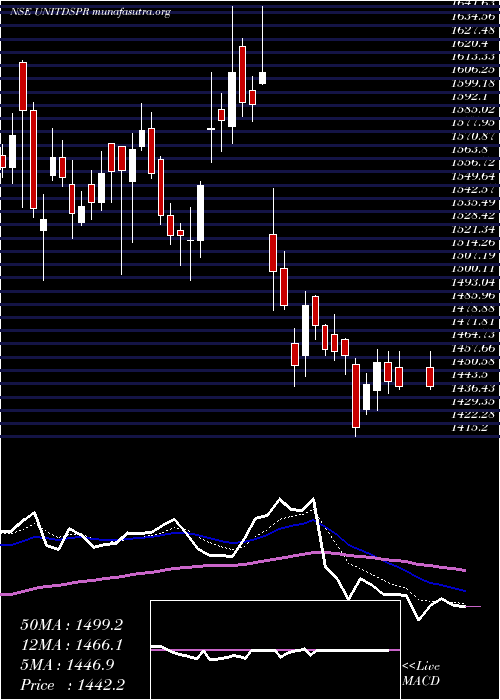
Task: Click the 1436.43 price axis label
Action: click(474, 388)
